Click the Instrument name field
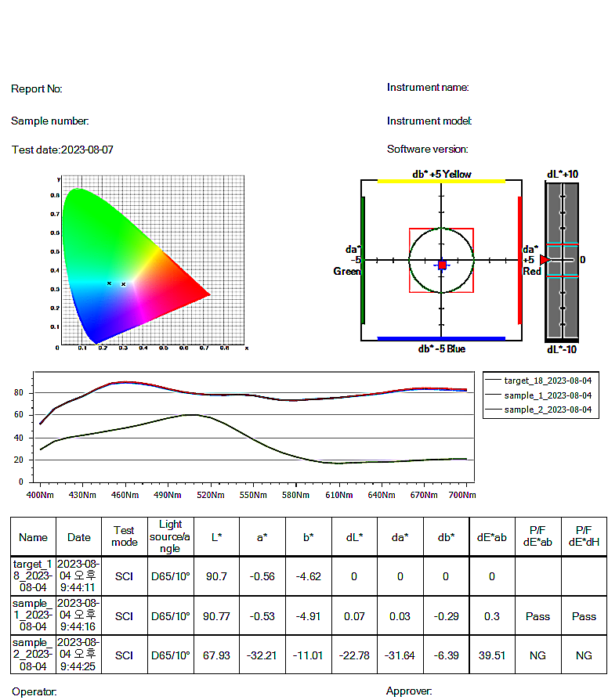The width and height of the screenshot is (608, 700). point(428,87)
